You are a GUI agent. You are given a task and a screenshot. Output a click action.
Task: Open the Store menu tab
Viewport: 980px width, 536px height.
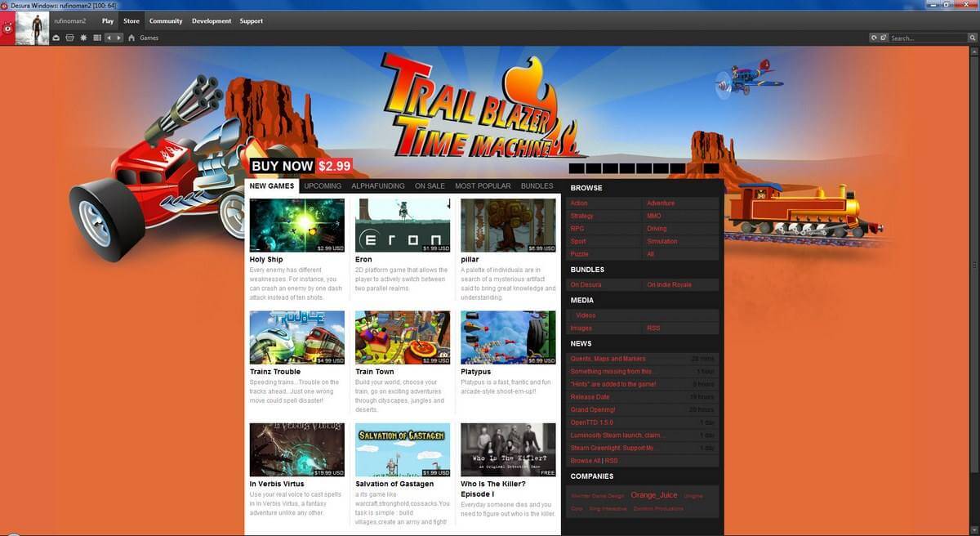[131, 21]
